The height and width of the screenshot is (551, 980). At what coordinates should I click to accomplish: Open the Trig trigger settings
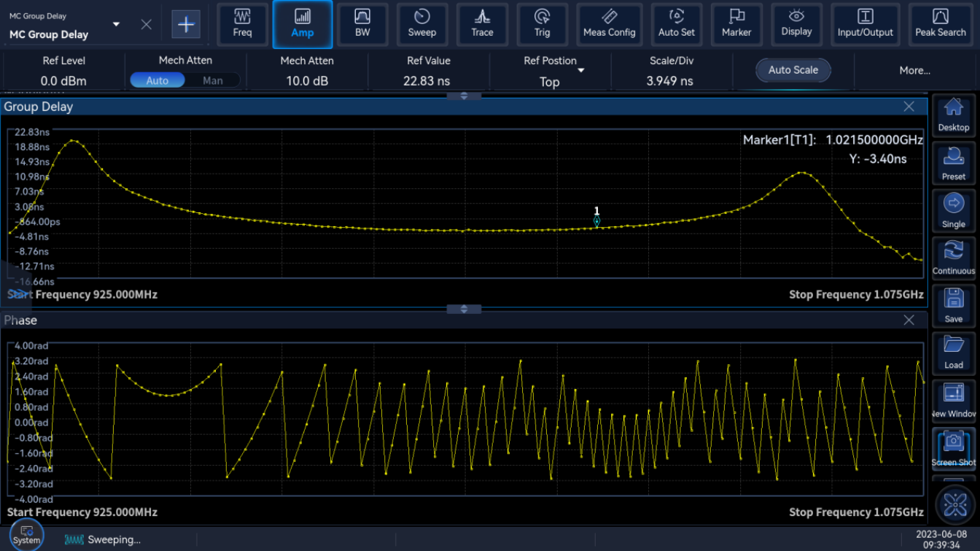[542, 24]
